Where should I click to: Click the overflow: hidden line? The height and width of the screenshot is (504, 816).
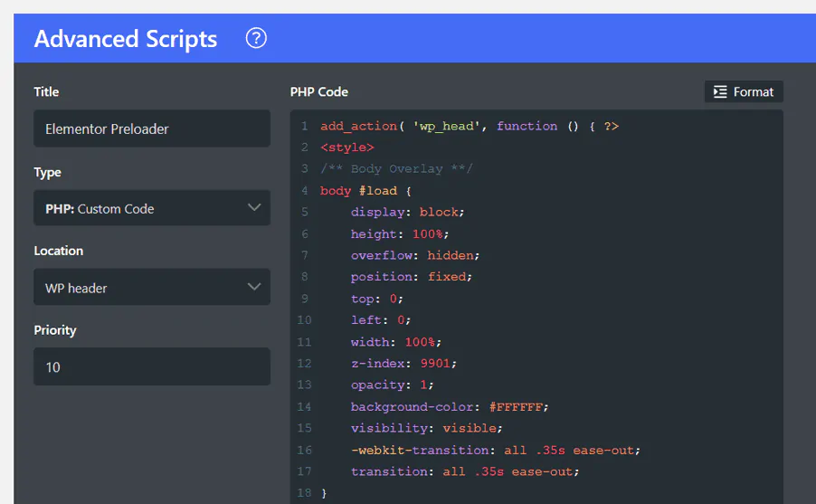point(415,255)
